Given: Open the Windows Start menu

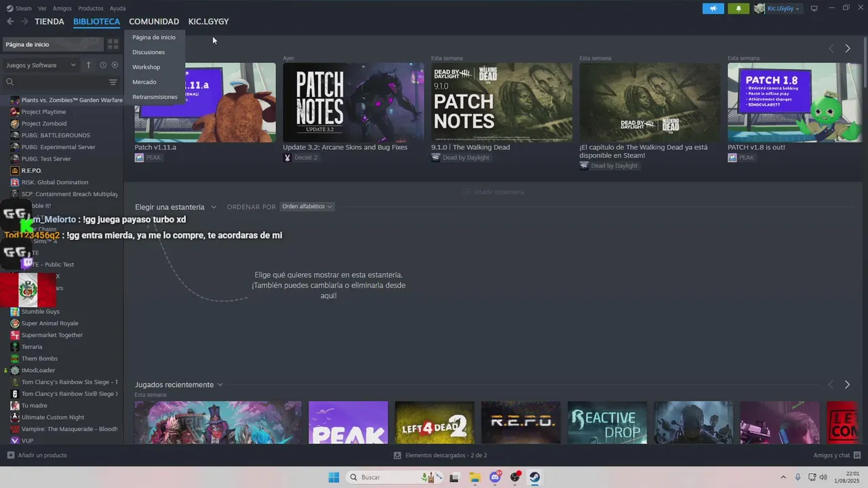Looking at the screenshot, I should click(x=334, y=477).
